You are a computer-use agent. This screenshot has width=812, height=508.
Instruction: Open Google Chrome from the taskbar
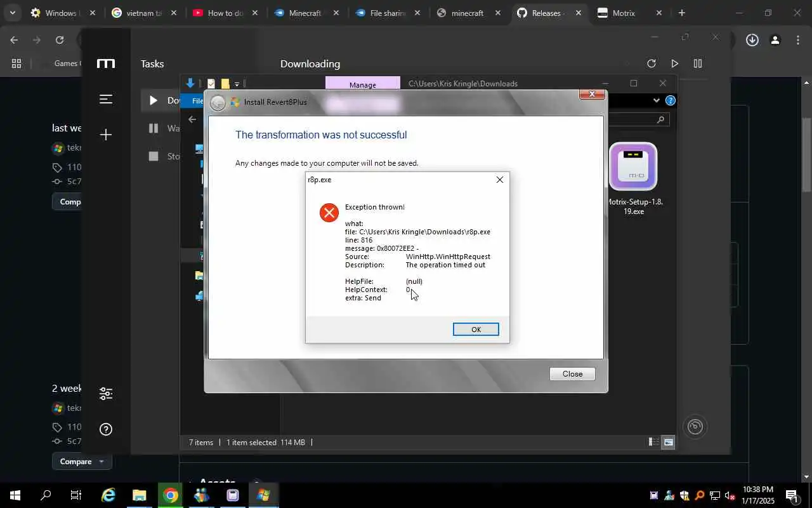(170, 495)
